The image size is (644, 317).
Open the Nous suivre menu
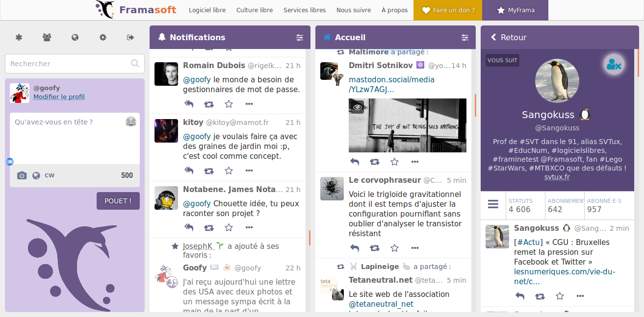[354, 10]
